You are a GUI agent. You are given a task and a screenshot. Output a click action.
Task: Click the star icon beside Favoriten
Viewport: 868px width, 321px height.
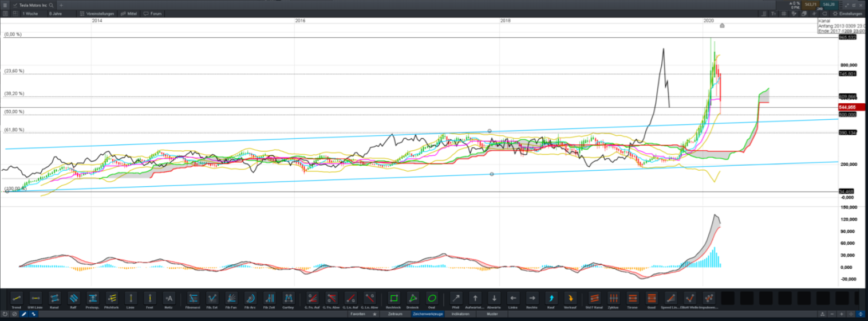pos(375,314)
